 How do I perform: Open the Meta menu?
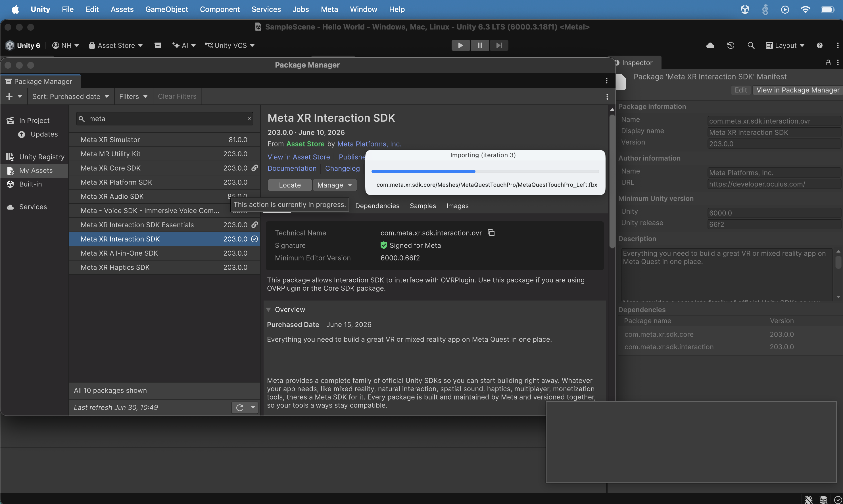point(329,9)
